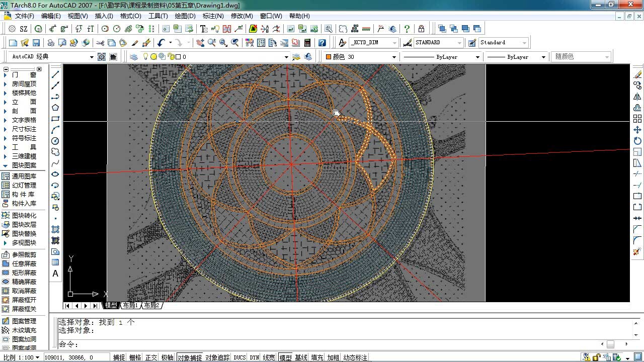Select the Multiline Text tool
The width and height of the screenshot is (644, 362).
click(55, 274)
